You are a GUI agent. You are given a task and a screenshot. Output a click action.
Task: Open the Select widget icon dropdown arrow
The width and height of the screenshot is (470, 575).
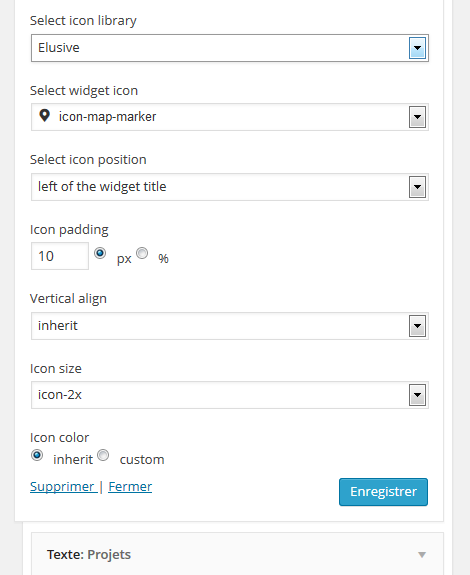(x=417, y=117)
